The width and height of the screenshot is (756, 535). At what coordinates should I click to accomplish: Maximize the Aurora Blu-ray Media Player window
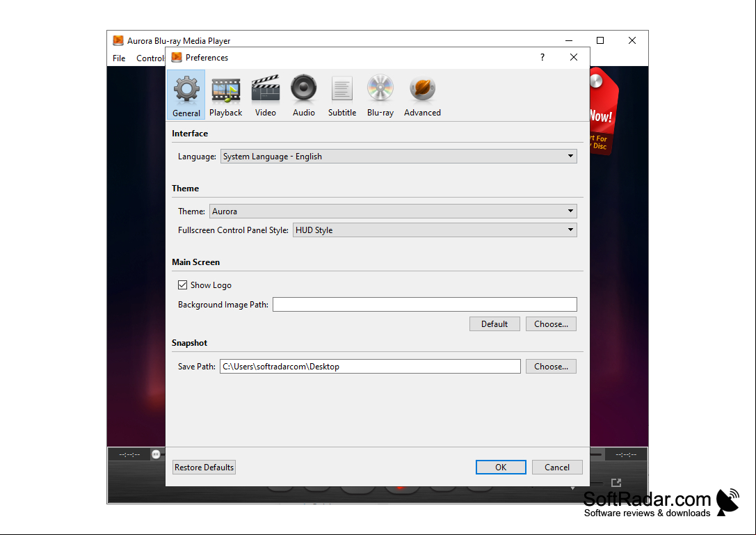pos(600,40)
